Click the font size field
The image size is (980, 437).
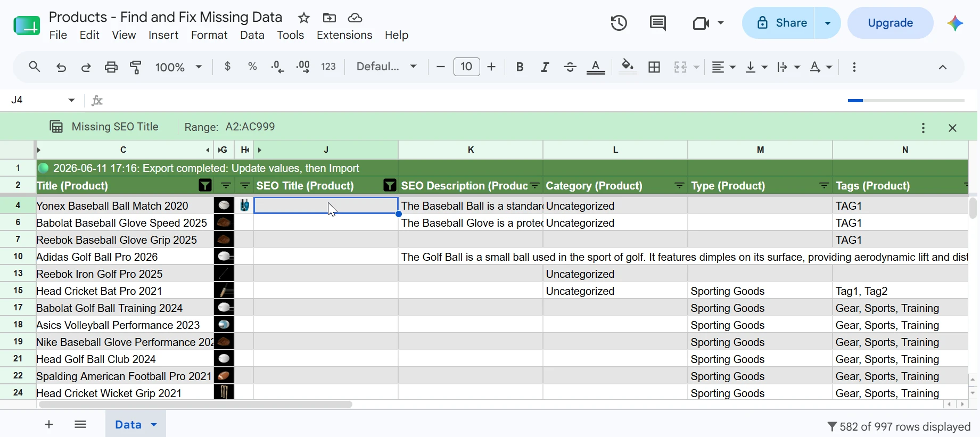467,67
